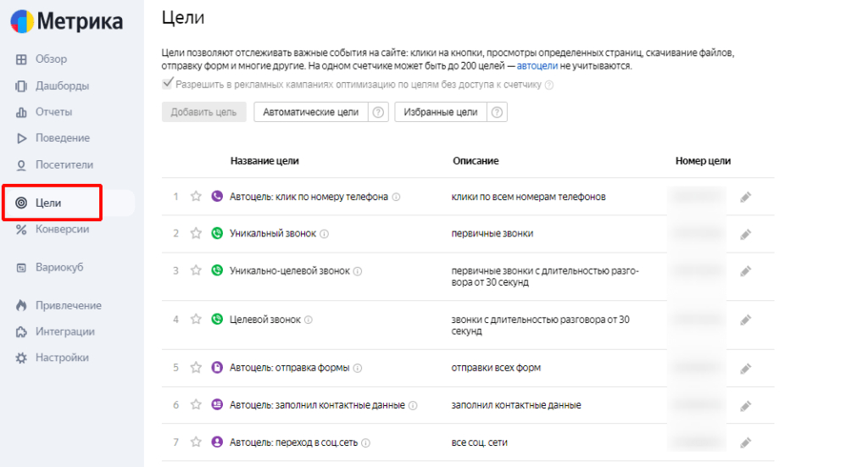Image resolution: width=868 pixels, height=467 pixels.
Task: Toggle the Разрешить в рекламных кампаниях checkbox
Action: pyautogui.click(x=168, y=84)
